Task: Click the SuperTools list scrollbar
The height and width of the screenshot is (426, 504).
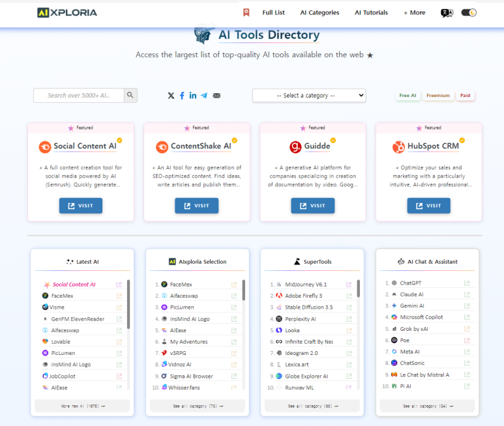Action: [359, 289]
